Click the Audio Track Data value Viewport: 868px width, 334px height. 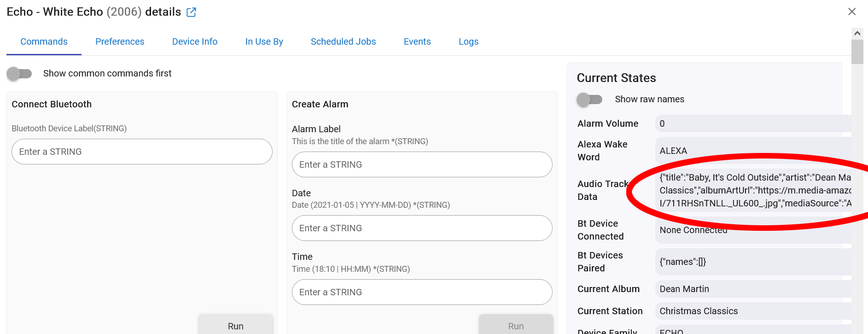point(754,190)
